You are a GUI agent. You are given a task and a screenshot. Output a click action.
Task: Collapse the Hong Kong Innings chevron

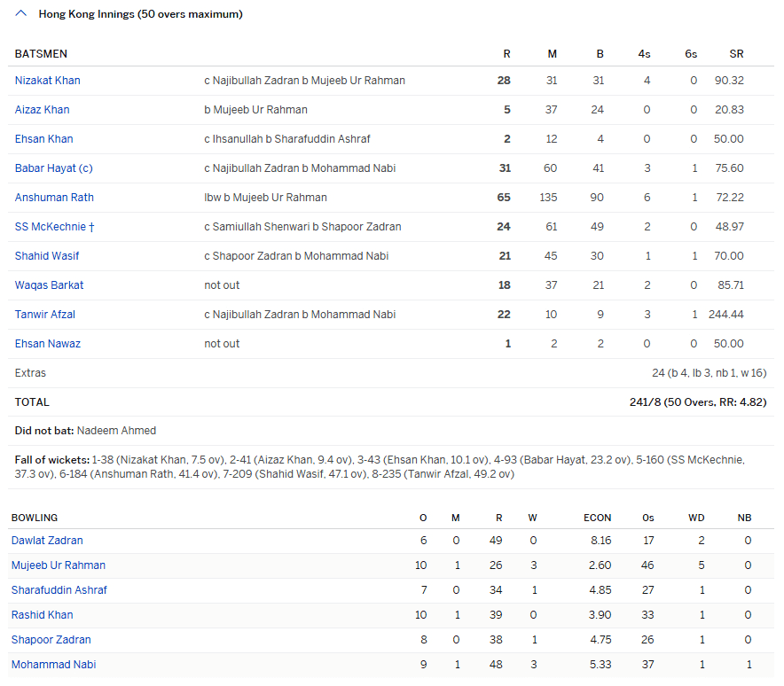[x=21, y=14]
